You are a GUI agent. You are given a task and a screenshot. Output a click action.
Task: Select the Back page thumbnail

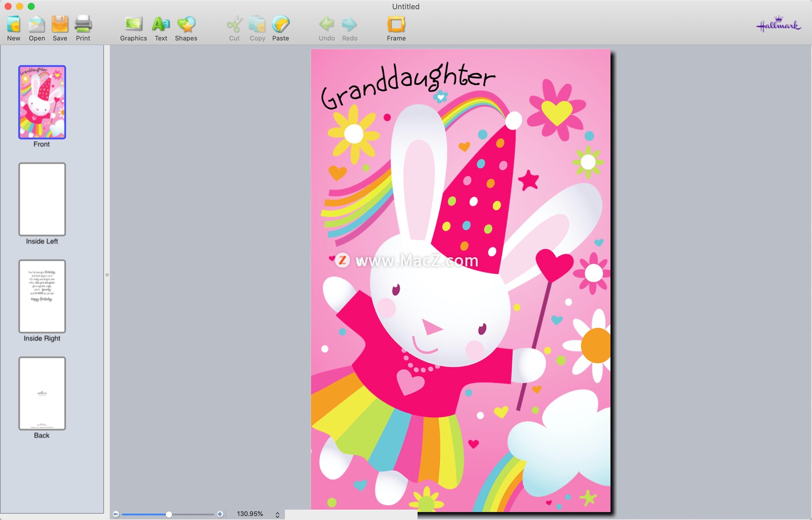[x=42, y=393]
